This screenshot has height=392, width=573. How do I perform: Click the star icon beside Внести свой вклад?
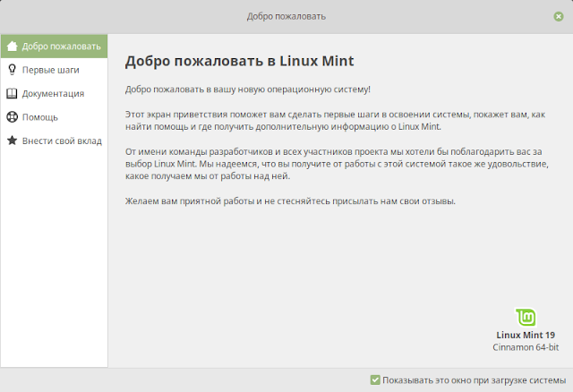coord(12,141)
